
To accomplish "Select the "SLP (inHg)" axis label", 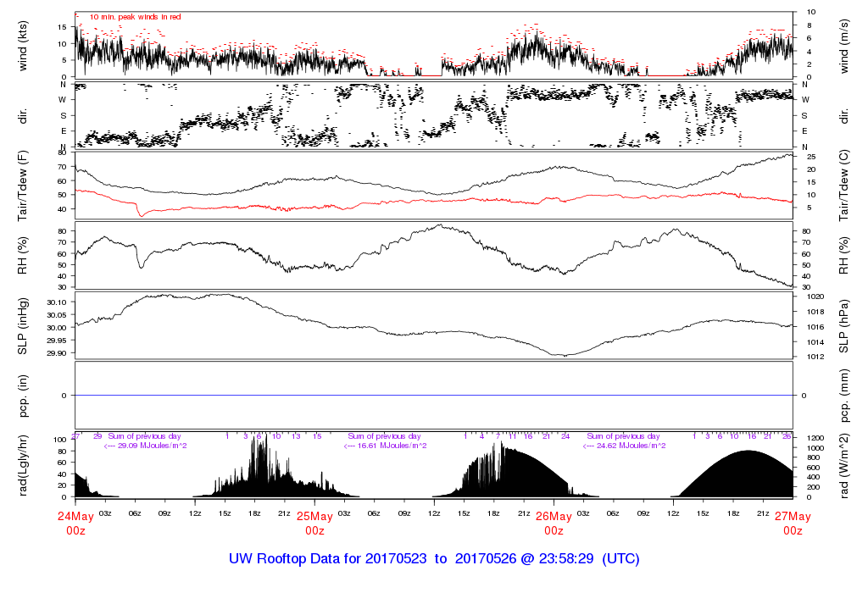I will point(23,325).
